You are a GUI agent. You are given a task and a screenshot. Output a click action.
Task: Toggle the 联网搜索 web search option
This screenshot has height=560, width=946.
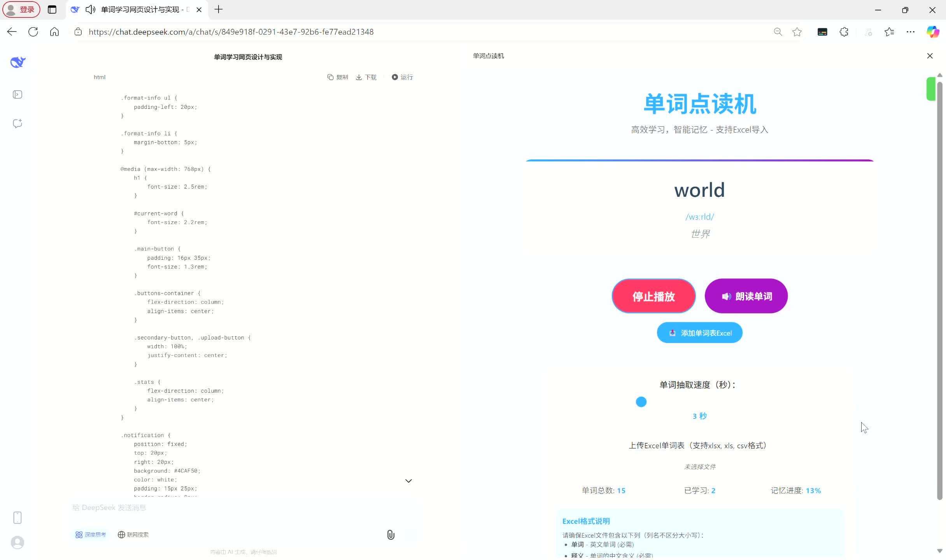133,535
